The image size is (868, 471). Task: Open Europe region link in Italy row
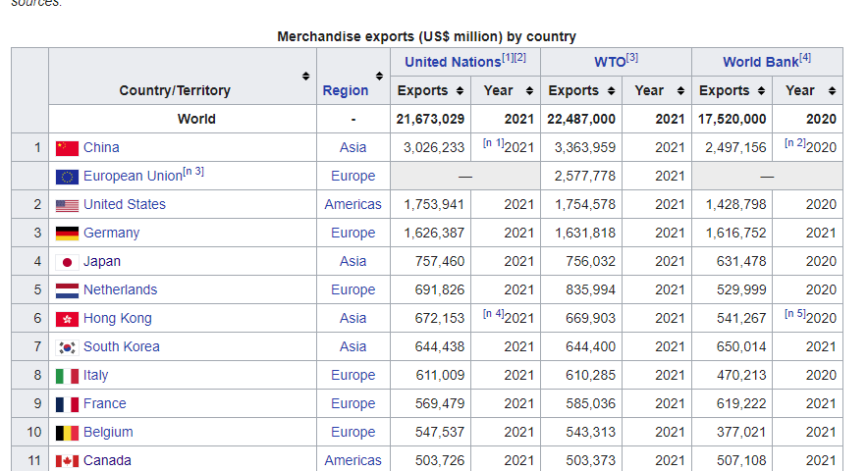pyautogui.click(x=353, y=375)
